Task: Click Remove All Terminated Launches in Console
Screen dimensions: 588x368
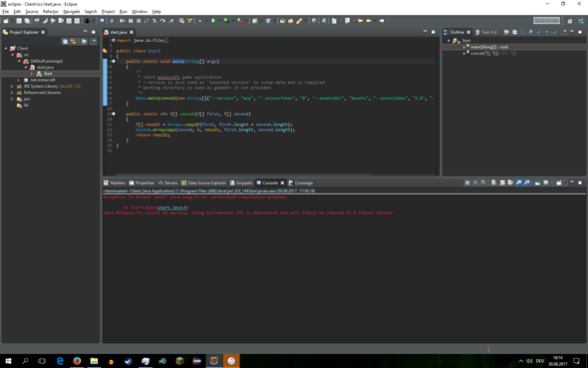Action: [483, 183]
